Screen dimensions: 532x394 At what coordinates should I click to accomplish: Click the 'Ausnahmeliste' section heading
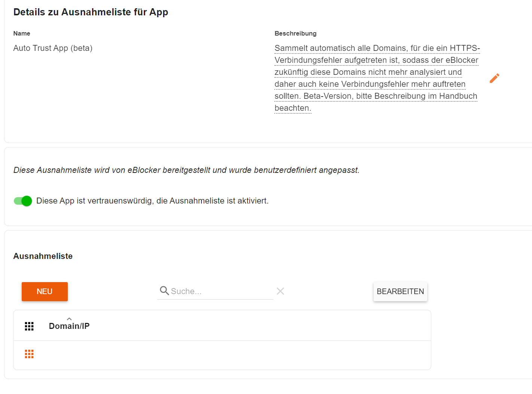click(x=43, y=256)
